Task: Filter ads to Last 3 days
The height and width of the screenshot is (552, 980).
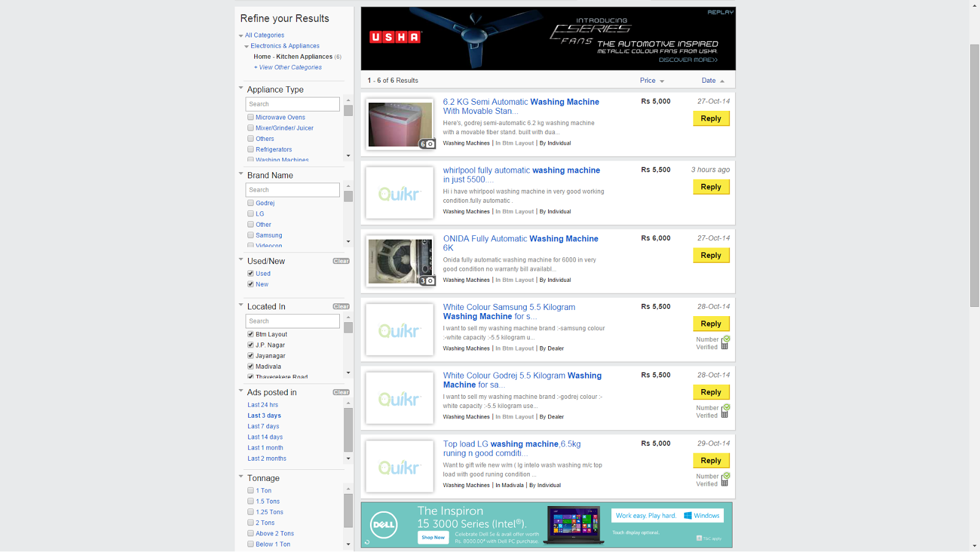Action: (x=264, y=415)
